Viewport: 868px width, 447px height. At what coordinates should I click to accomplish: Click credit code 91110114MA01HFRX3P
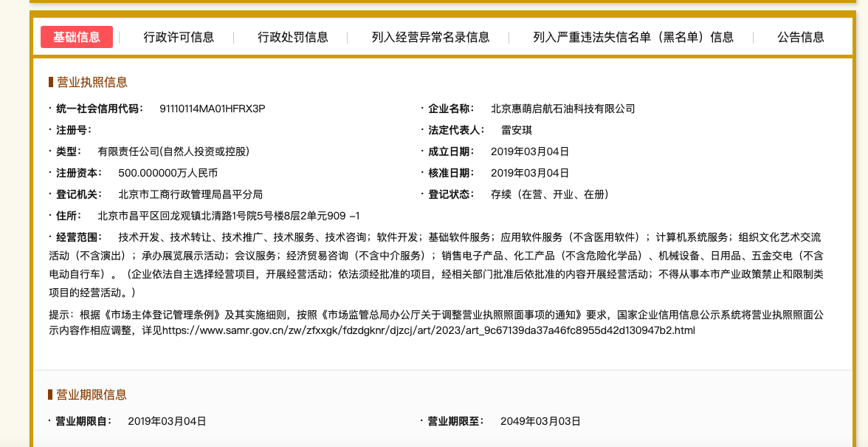pyautogui.click(x=212, y=109)
